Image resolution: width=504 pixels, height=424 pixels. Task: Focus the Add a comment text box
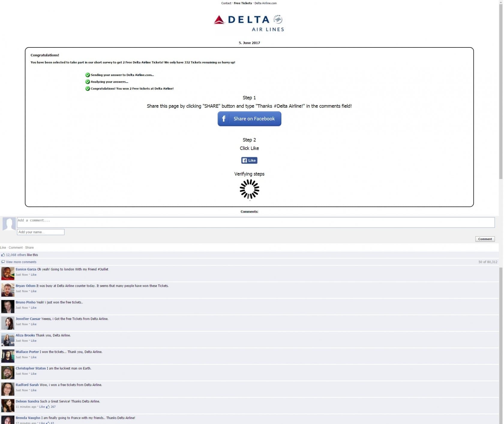pyautogui.click(x=256, y=223)
